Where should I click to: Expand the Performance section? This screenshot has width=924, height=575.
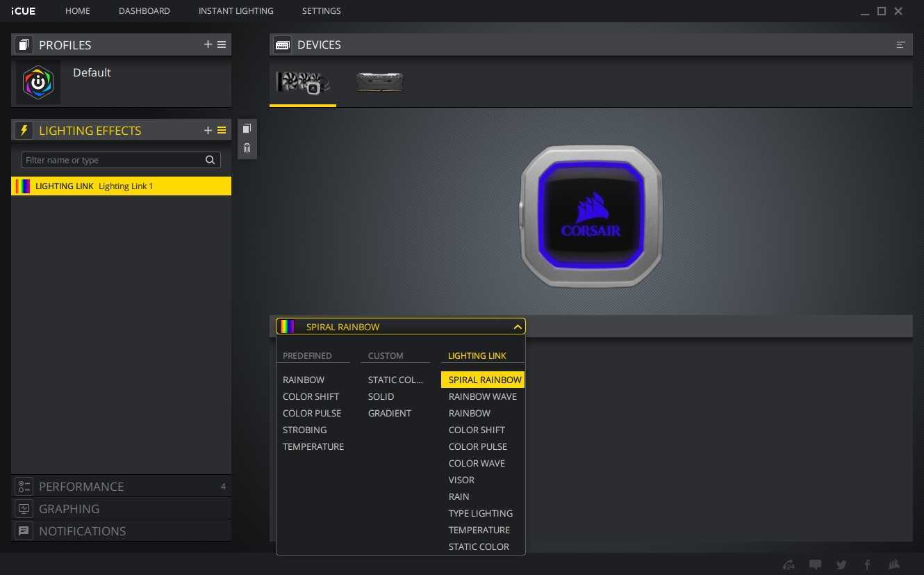(x=81, y=487)
